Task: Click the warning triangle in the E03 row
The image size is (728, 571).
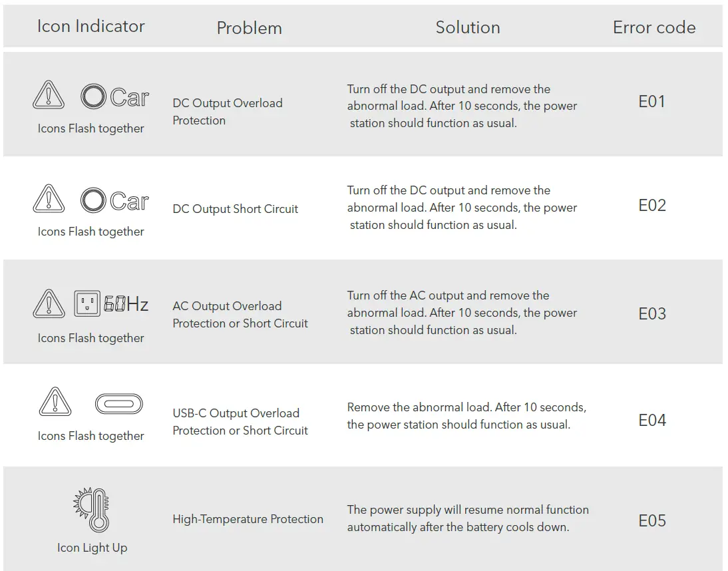Action: pos(49,304)
